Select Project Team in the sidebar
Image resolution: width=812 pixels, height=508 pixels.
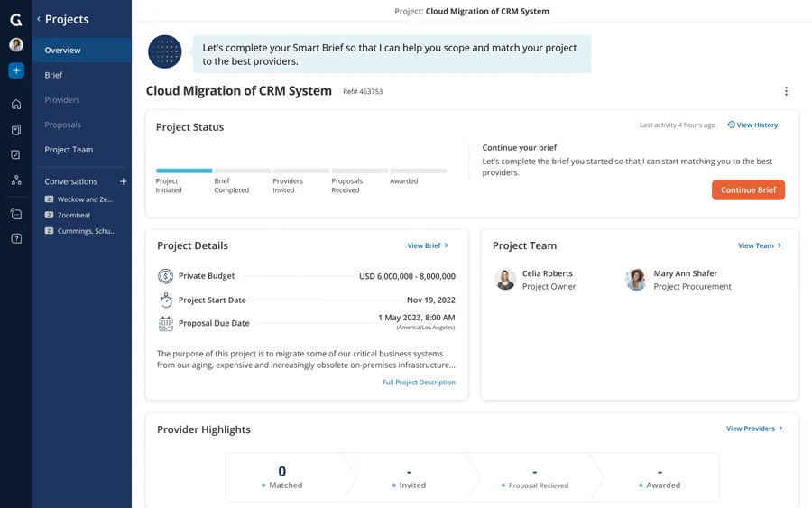tap(69, 150)
